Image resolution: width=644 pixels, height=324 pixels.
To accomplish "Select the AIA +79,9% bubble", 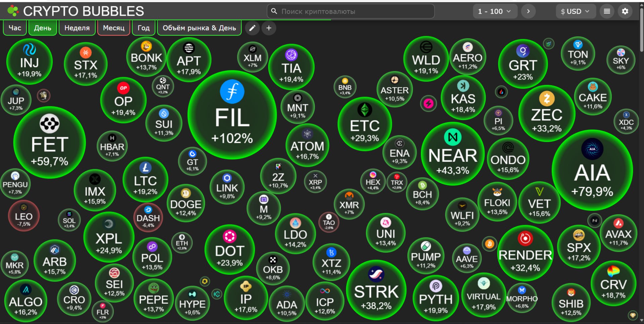I will [592, 170].
